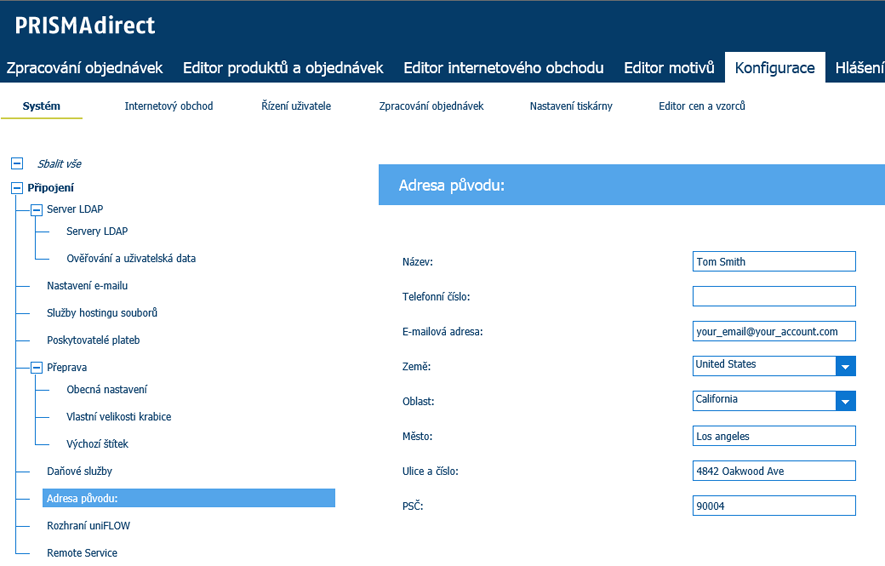Screen dimensions: 885x566
Task: Click the PSČ postal code field
Action: 774,506
